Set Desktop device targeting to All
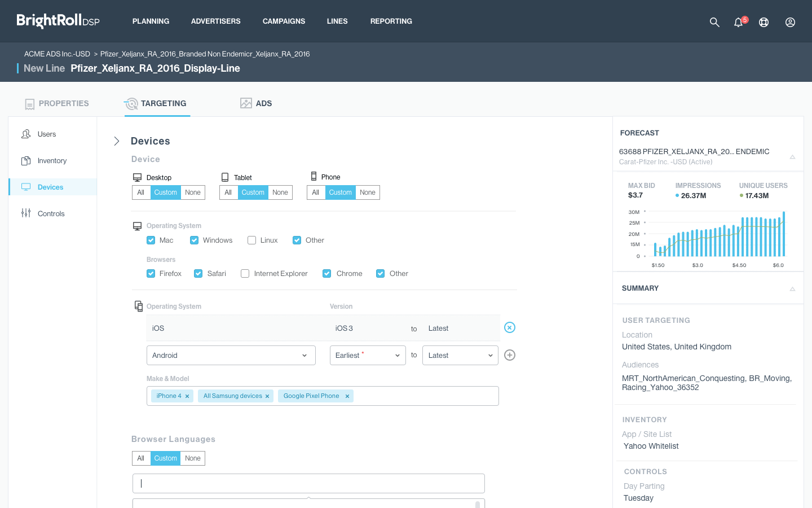This screenshot has height=508, width=812. point(140,192)
